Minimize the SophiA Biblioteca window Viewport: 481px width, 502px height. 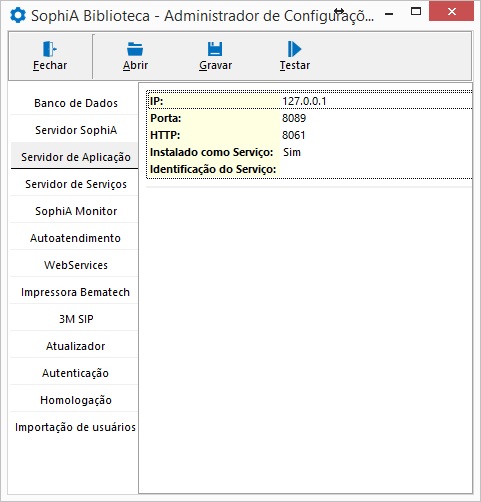[389, 14]
